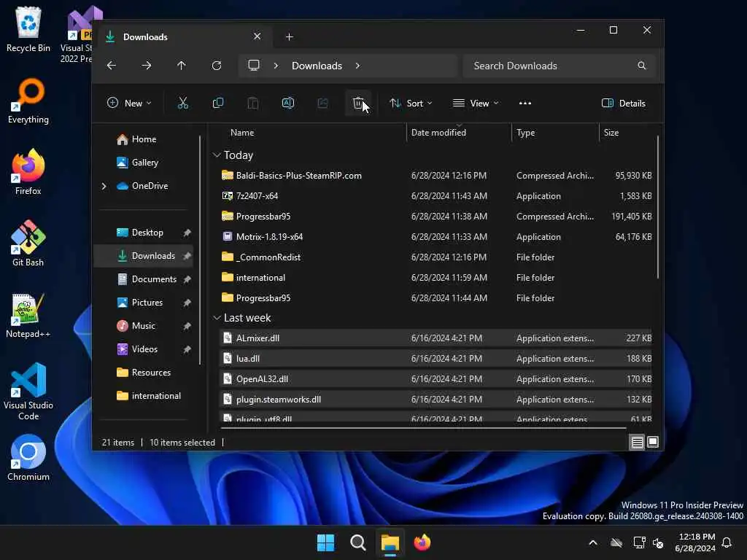The width and height of the screenshot is (747, 560).
Task: Click the Downloads breadcrumb in address bar
Action: 317,65
